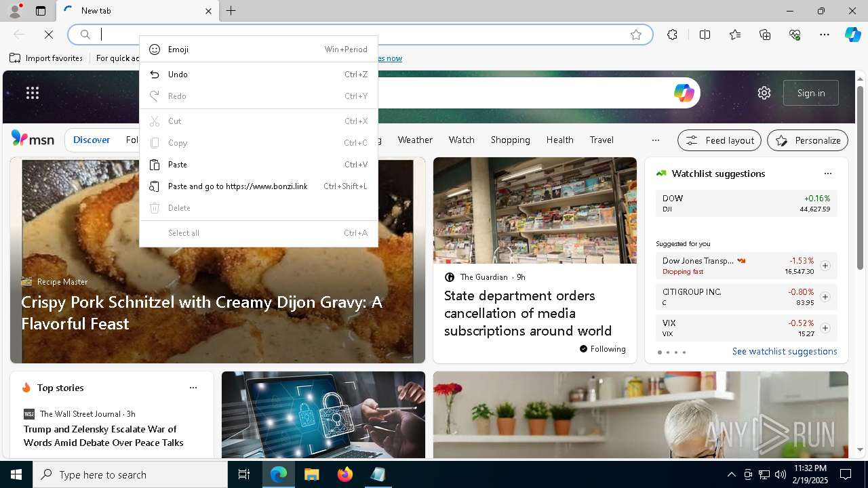Open See watchlist suggestions link
The image size is (868, 488).
[x=785, y=351]
